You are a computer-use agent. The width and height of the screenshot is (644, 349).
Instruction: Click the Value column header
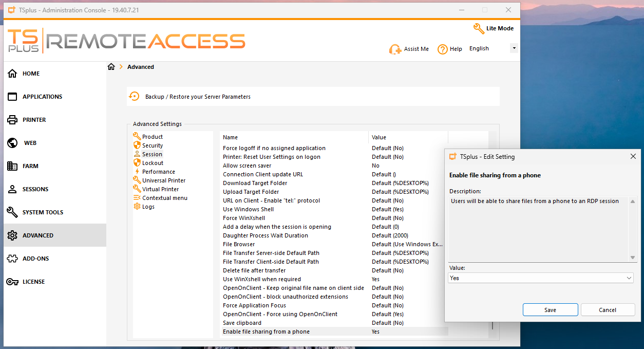[408, 137]
